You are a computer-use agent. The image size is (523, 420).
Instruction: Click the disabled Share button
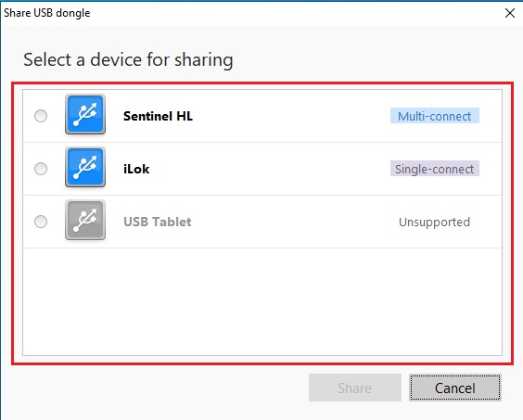coord(355,388)
